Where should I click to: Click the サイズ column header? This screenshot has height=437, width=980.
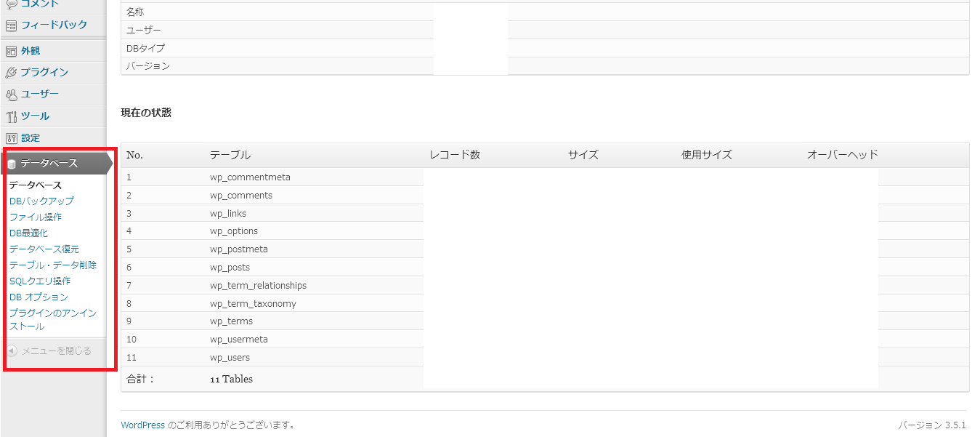coord(583,155)
